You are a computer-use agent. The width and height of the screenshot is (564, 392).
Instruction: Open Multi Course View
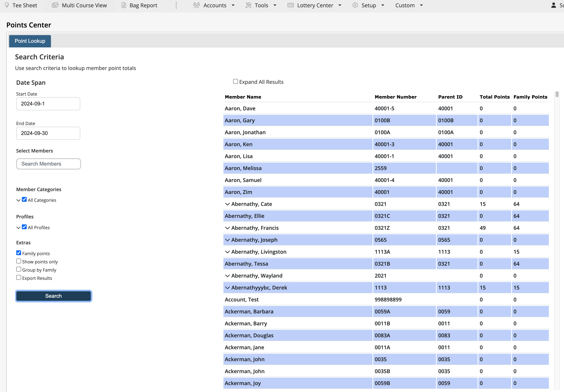click(84, 5)
